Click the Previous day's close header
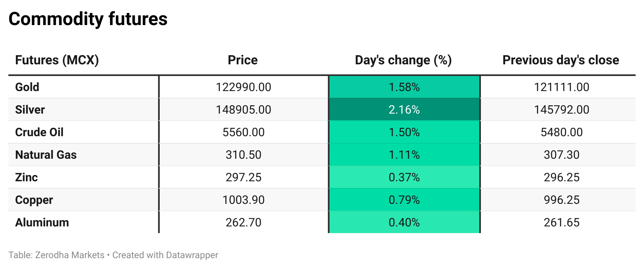The image size is (644, 269). [560, 60]
